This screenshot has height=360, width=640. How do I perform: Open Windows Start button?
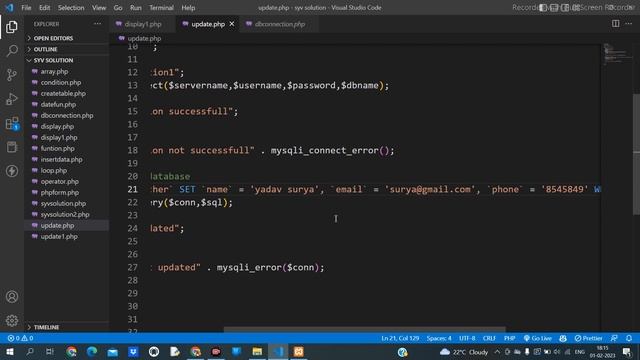tap(10, 351)
